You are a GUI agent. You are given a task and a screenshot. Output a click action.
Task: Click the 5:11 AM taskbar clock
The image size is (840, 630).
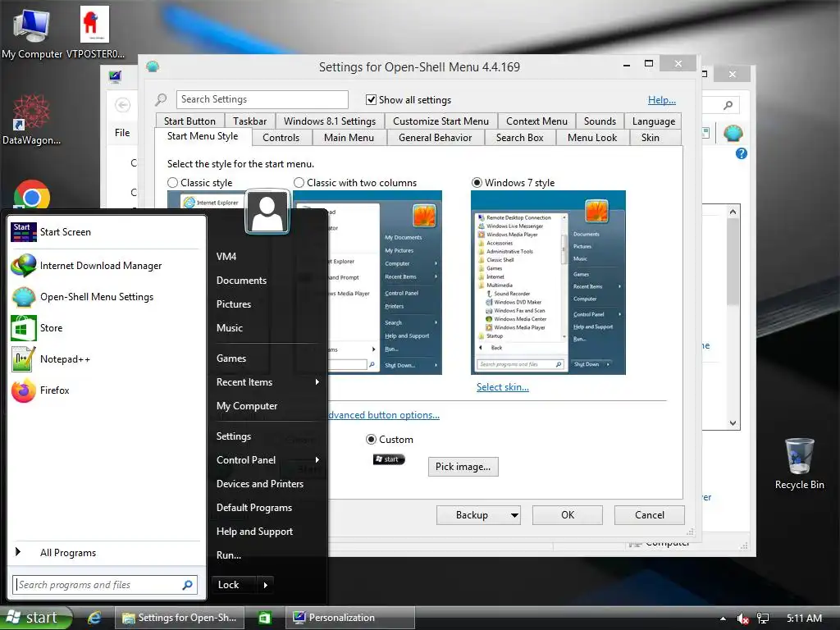tap(804, 619)
